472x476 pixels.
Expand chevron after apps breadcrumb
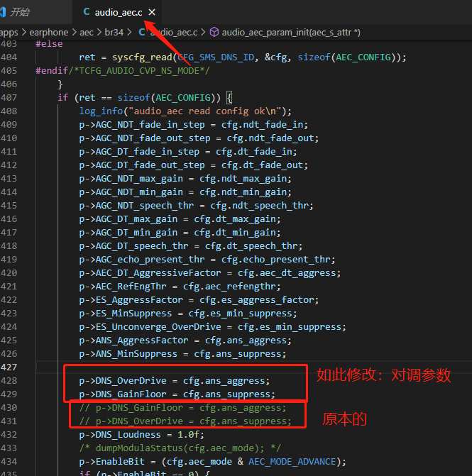[23, 32]
